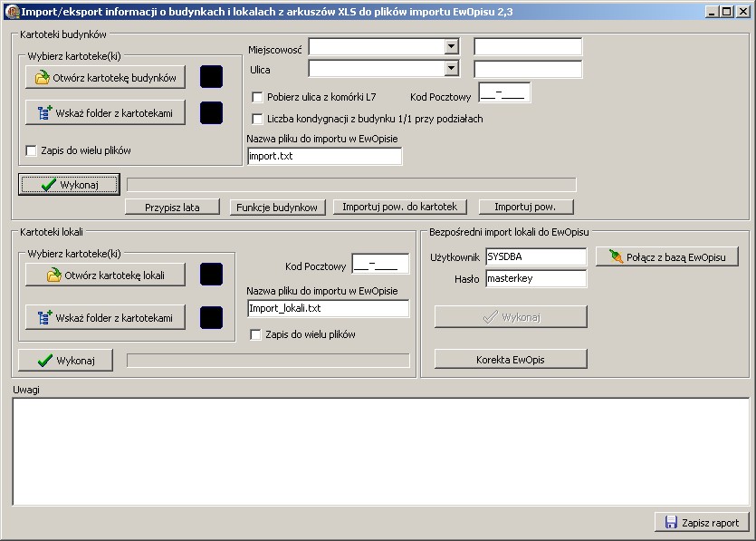Viewport: 756px width, 541px height.
Task: Click Wskaż folder z kartotekami in Kartoteki lokali
Action: 105,317
